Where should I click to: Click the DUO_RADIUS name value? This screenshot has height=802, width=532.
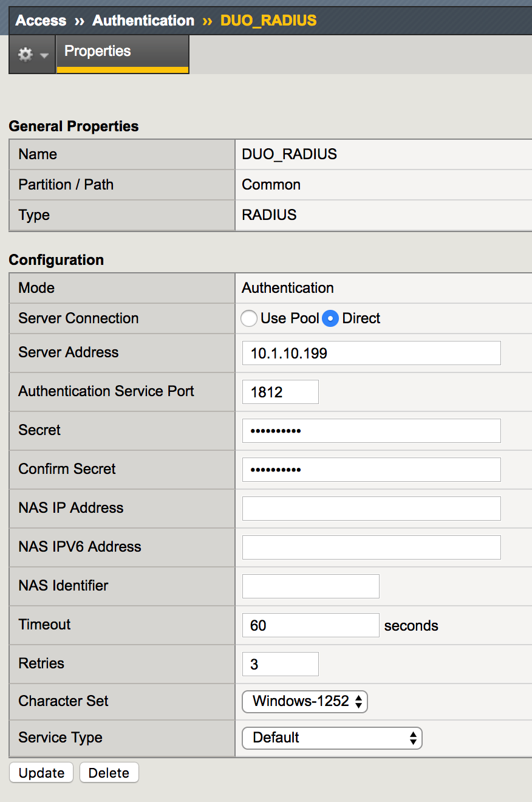289,154
